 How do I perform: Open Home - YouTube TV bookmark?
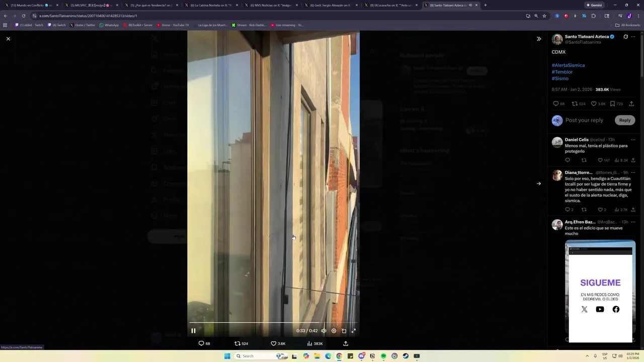(x=173, y=25)
